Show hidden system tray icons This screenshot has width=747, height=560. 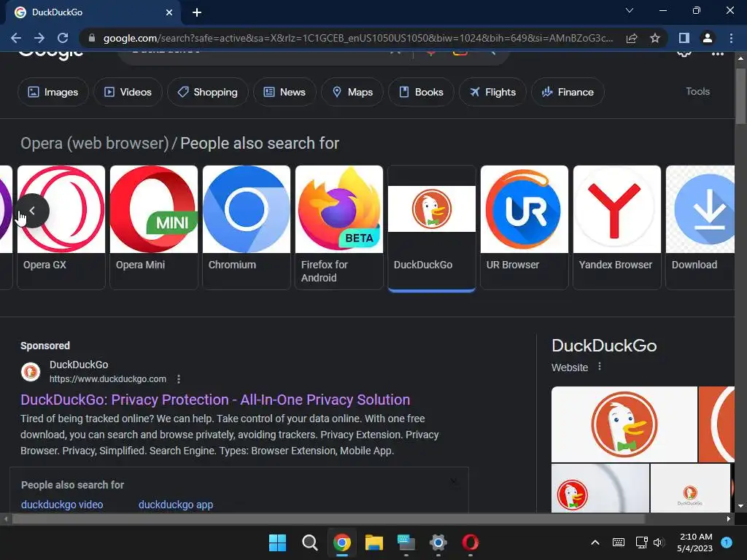click(595, 542)
